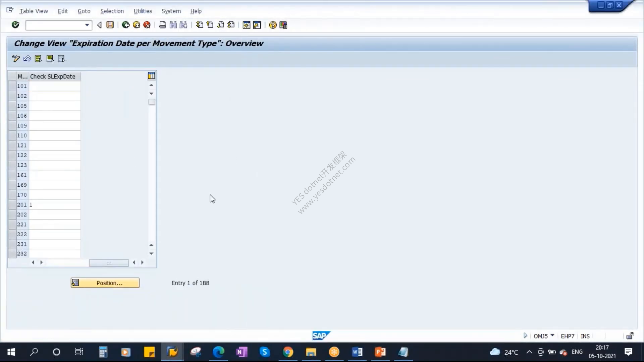This screenshot has width=644, height=362.
Task: Click the scroll-down arrow at table bottom
Action: coord(151,254)
